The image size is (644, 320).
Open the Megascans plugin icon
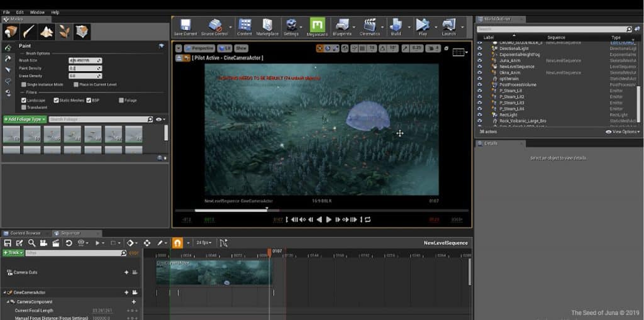pyautogui.click(x=317, y=27)
